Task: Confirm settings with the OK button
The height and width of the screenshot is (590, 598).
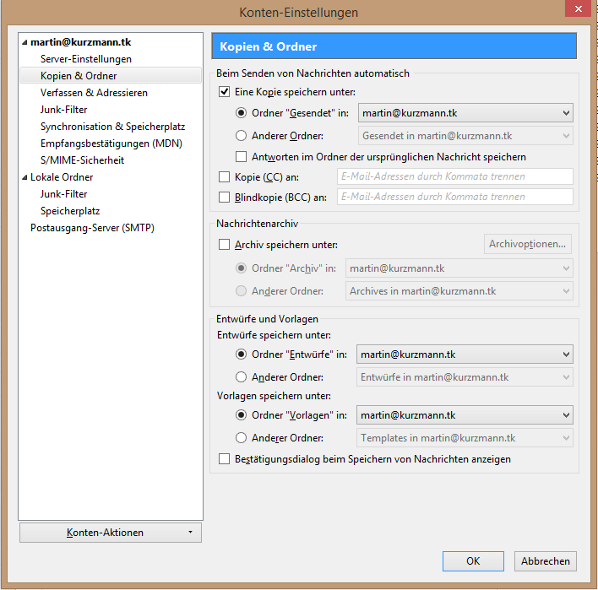Action: [473, 561]
